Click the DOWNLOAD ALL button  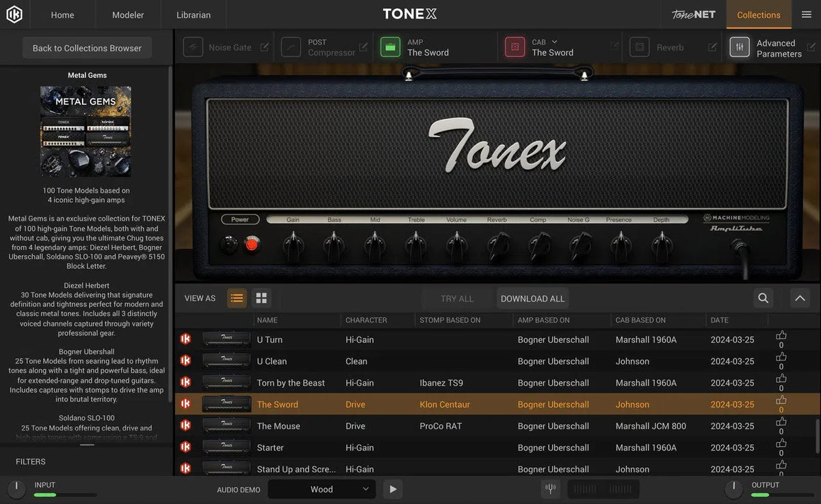(x=532, y=298)
